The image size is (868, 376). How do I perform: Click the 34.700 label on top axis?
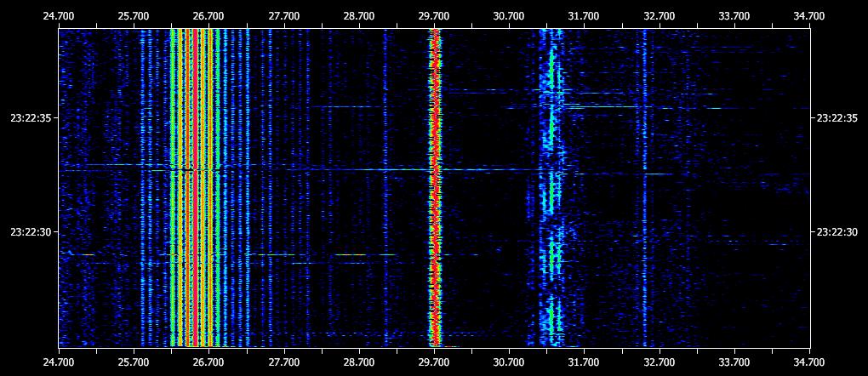[809, 15]
